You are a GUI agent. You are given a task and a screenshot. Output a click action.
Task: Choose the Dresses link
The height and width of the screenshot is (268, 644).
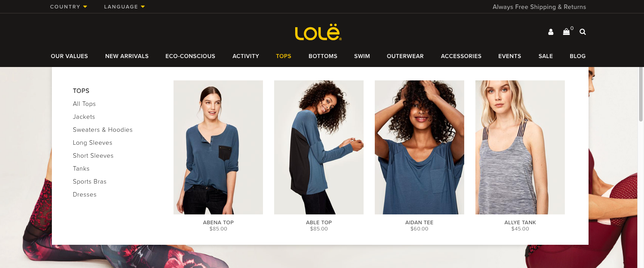[x=85, y=194]
